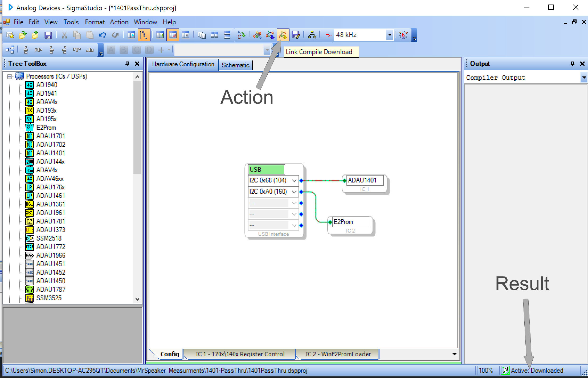Open the File menu
The image size is (588, 378).
coord(18,22)
